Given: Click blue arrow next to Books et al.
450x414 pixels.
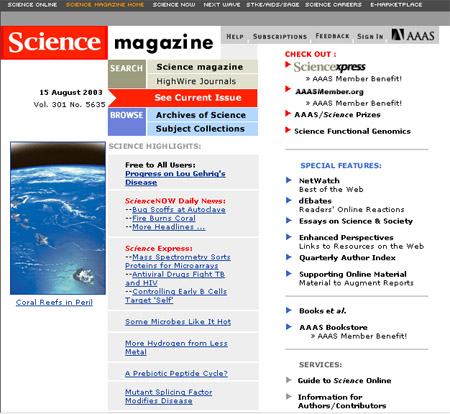Looking at the screenshot, I should pos(289,310).
